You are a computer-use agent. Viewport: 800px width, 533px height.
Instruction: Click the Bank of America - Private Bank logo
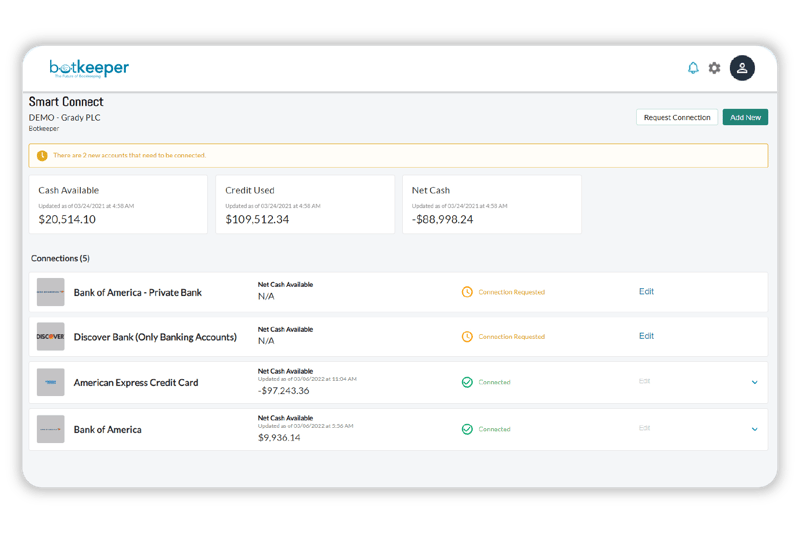[x=51, y=292]
